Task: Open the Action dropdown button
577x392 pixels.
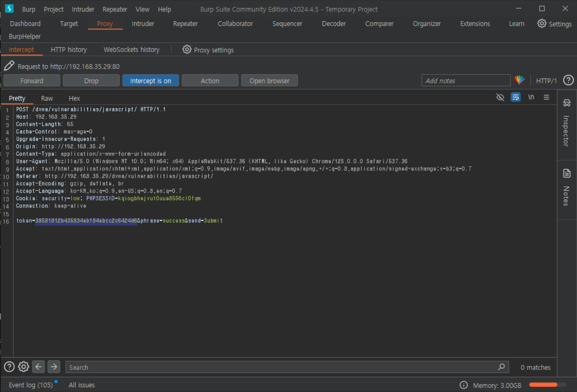Action: tap(210, 81)
